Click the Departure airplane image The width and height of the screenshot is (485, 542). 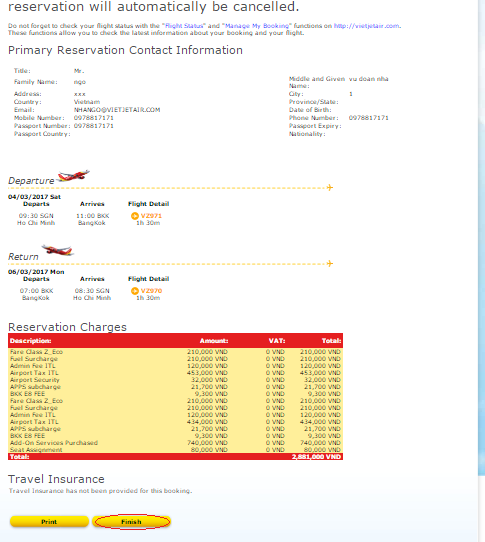[x=73, y=176]
